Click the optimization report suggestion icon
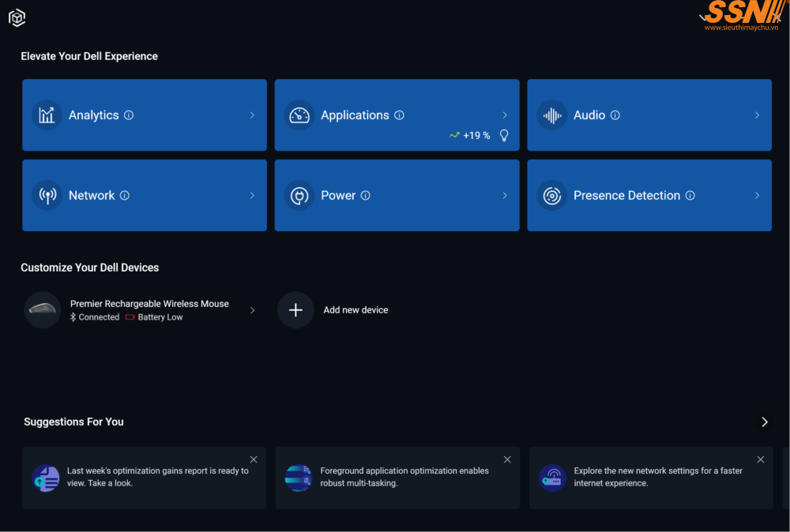This screenshot has height=532, width=790. pos(46,478)
